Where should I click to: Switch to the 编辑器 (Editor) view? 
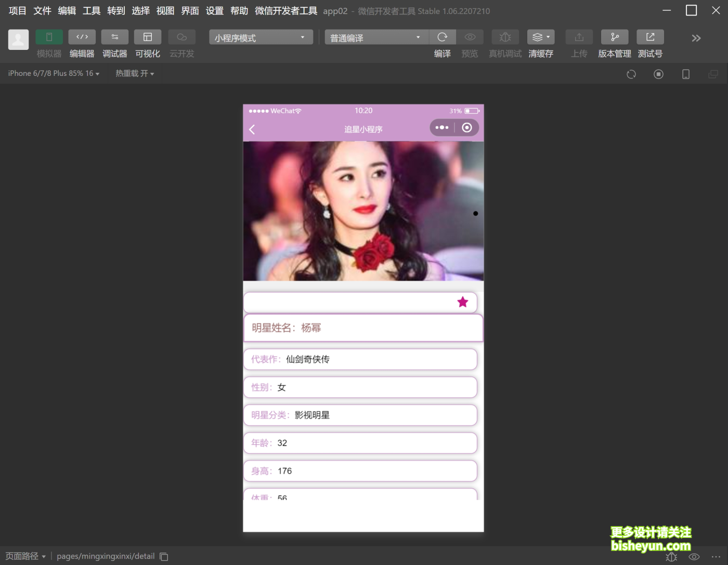82,37
